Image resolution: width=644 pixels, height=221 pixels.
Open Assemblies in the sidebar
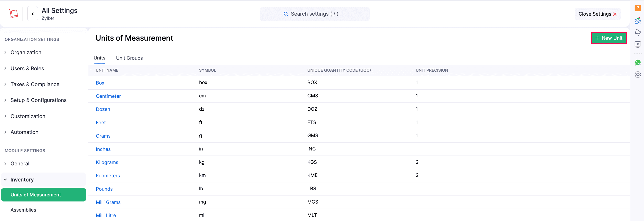23,210
